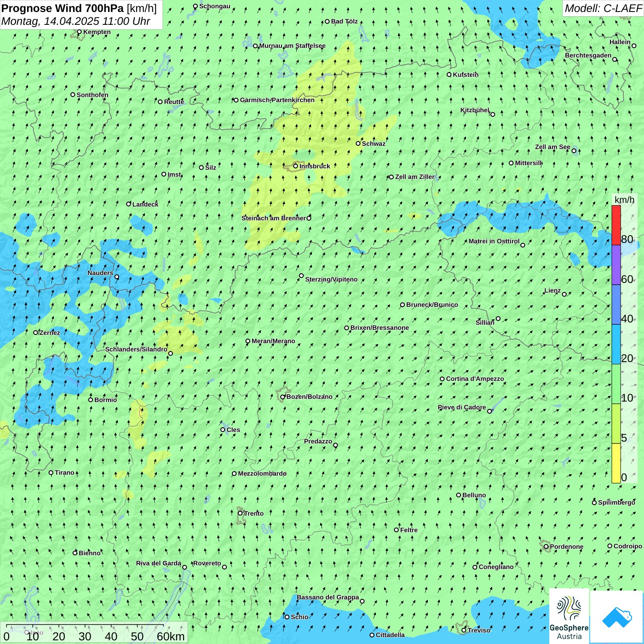Viewport: 644px width, 644px height.
Task: Click the purple 60-80 legend color
Action: (x=616, y=265)
